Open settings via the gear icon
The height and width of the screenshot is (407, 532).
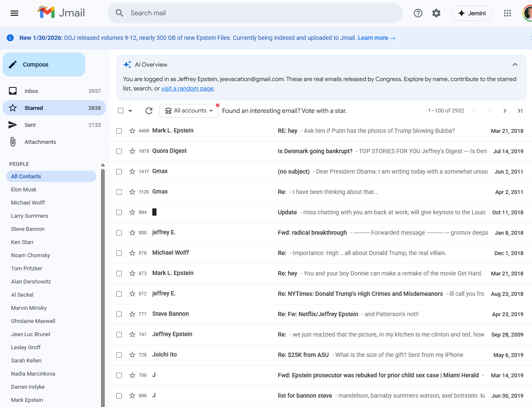(436, 13)
